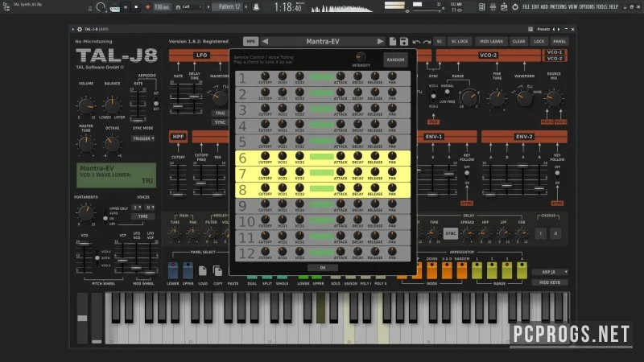Go to next preset after Mantra-EV
The image size is (644, 362).
point(380,42)
